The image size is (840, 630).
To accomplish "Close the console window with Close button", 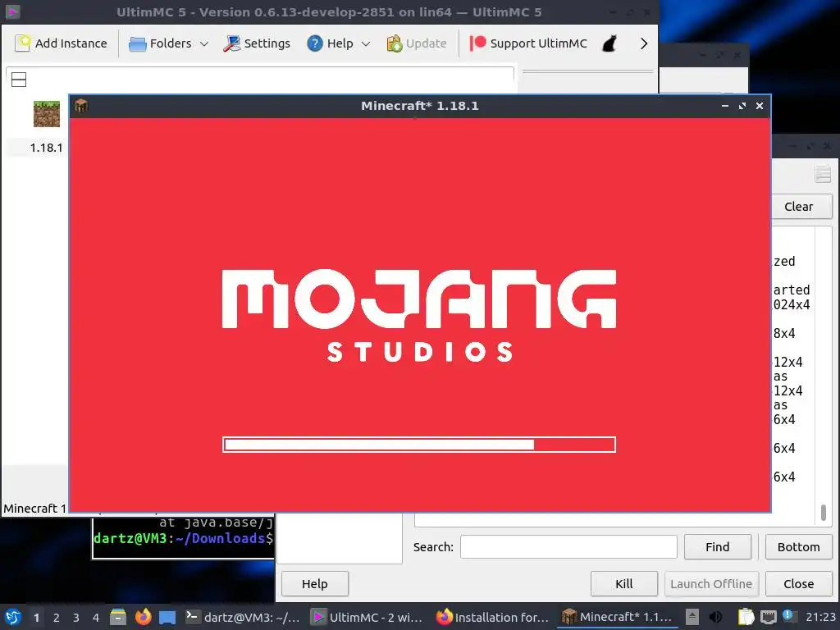I will point(799,584).
